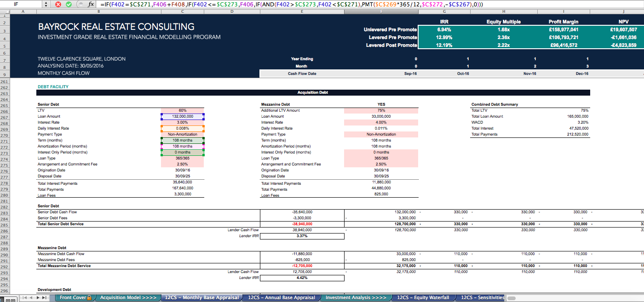Select Mezzanine Debt YES cell
The height and width of the screenshot is (302, 644).
(x=381, y=105)
